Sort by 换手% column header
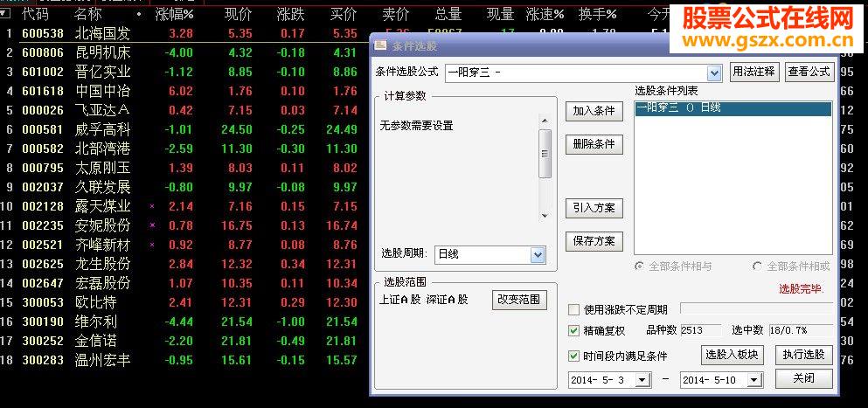Image resolution: width=868 pixels, height=408 pixels. [x=597, y=14]
